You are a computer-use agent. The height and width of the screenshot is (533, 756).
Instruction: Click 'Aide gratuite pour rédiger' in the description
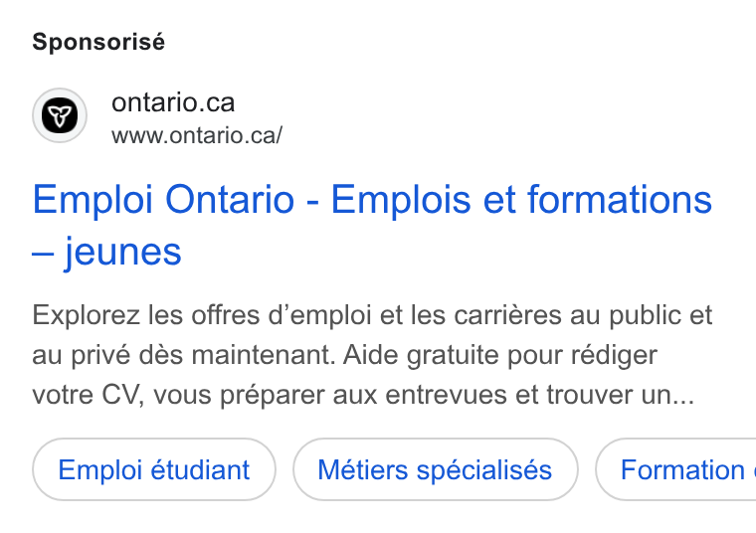(x=500, y=356)
